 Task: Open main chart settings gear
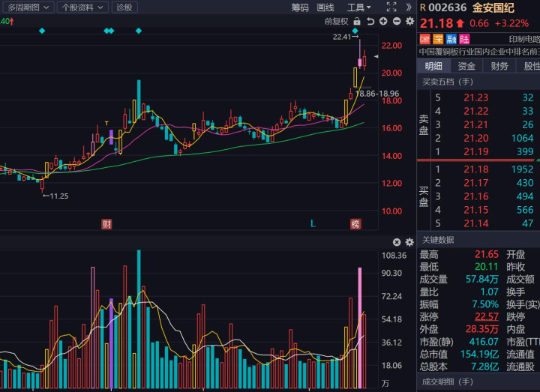point(409,21)
